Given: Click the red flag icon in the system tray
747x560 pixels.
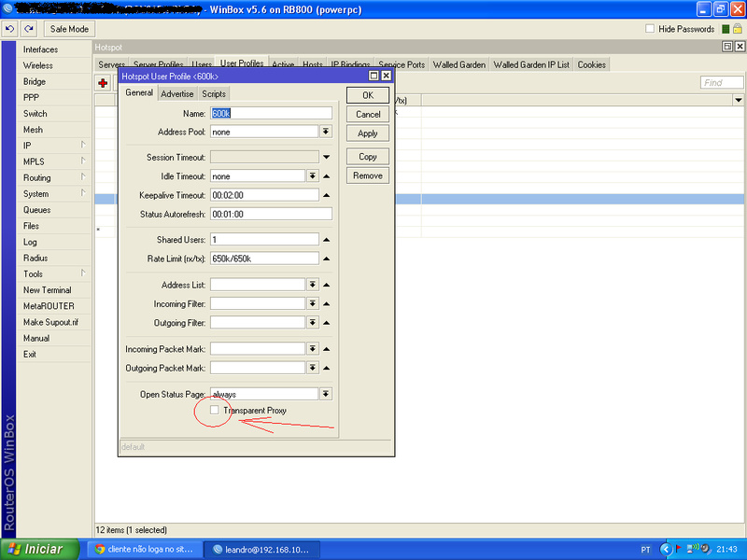Looking at the screenshot, I should pos(679,549).
